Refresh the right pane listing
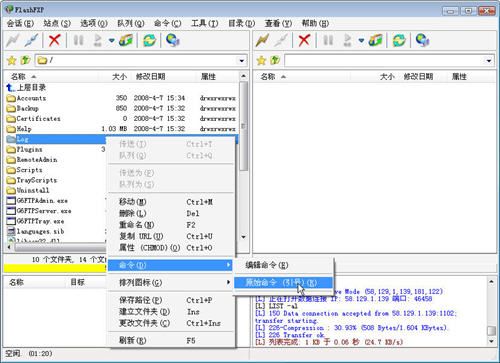 [399, 40]
